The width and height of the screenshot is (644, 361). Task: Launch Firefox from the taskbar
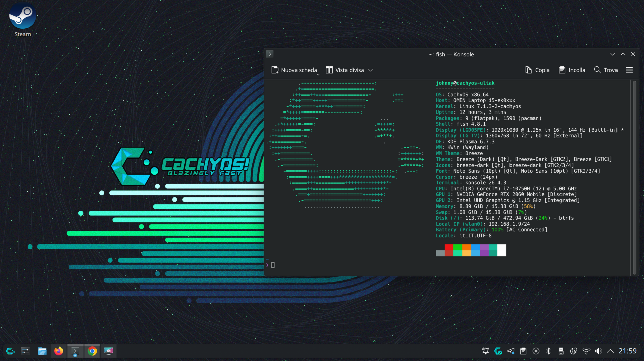[59, 351]
